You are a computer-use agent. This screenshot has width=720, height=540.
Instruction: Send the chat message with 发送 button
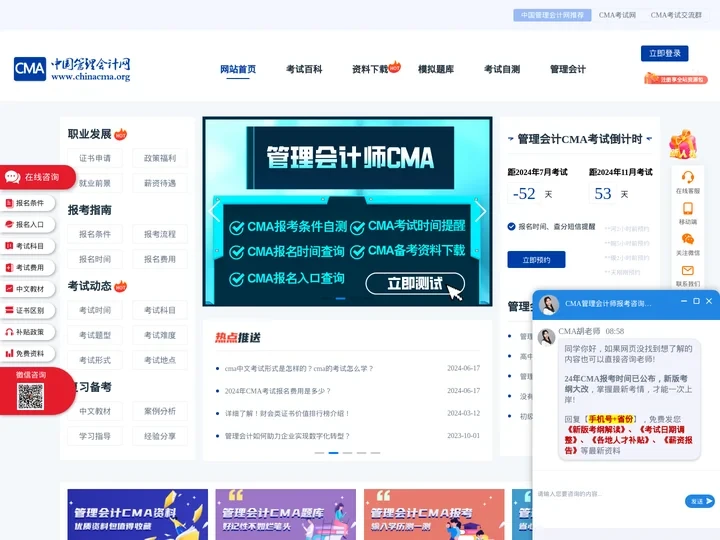700,501
